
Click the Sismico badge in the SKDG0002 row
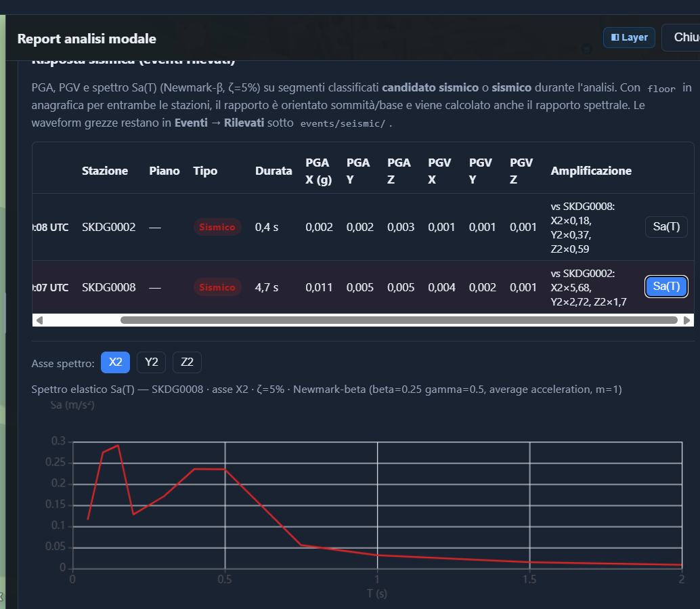[x=217, y=227]
